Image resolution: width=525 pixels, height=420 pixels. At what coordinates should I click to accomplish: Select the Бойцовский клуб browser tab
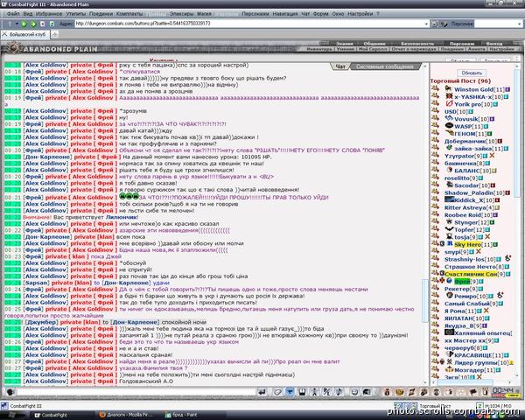click(x=25, y=34)
